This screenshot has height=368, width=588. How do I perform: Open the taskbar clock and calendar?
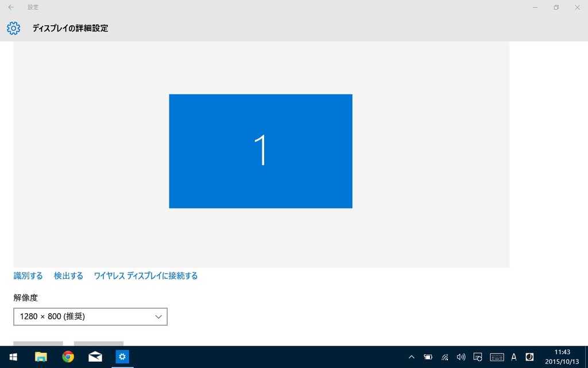coord(562,357)
